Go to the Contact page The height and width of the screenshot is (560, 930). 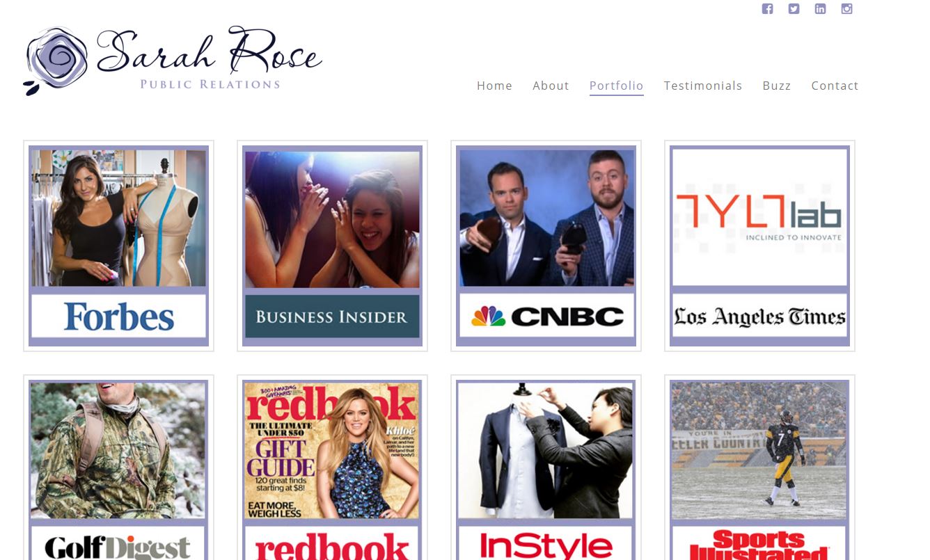[x=835, y=86]
